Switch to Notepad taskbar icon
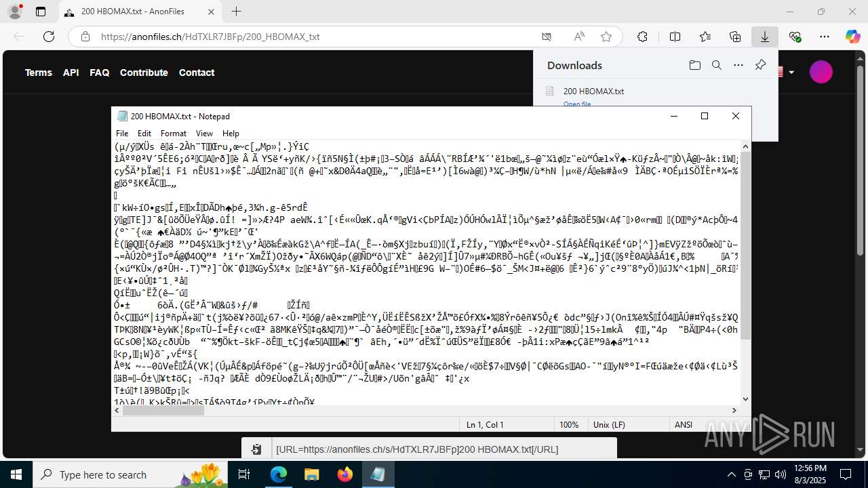The height and width of the screenshot is (488, 868). point(378,474)
